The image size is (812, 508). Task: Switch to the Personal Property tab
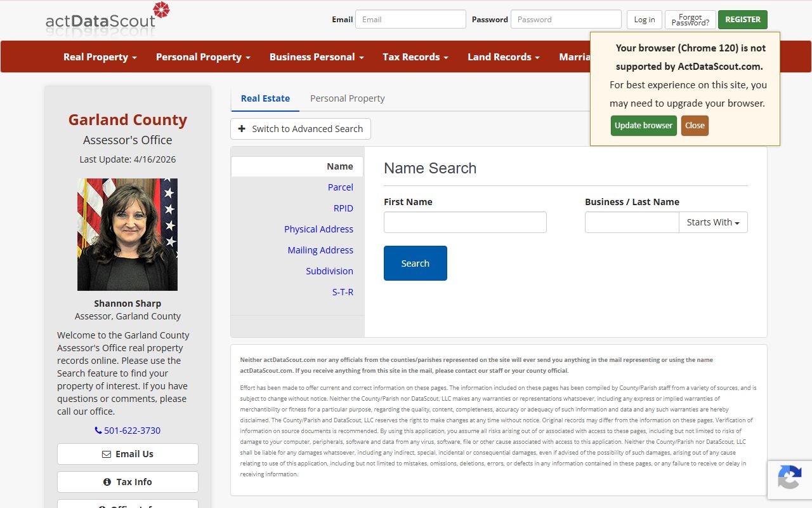(x=348, y=98)
